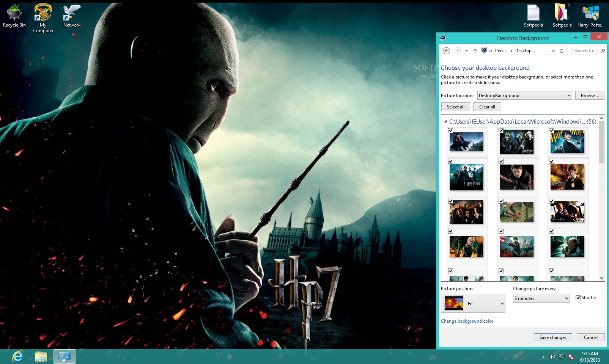Click Select all button
Viewport: 609px width, 364px height.
pos(456,107)
